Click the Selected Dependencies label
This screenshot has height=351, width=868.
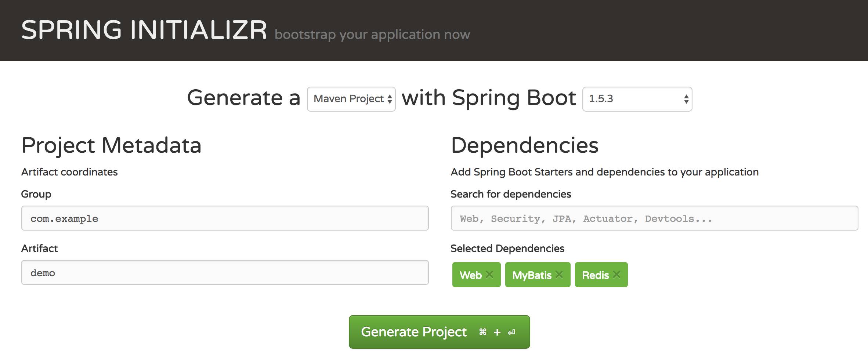pyautogui.click(x=507, y=249)
